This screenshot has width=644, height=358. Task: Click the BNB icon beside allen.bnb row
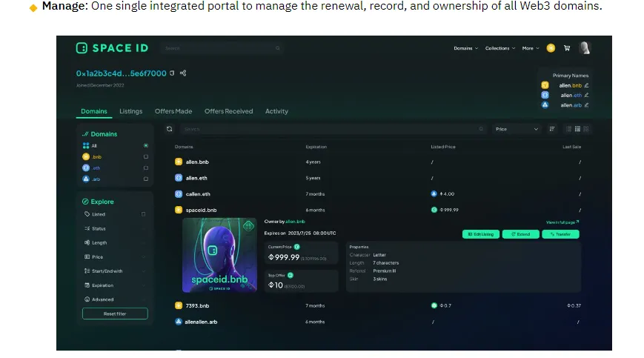tap(179, 162)
